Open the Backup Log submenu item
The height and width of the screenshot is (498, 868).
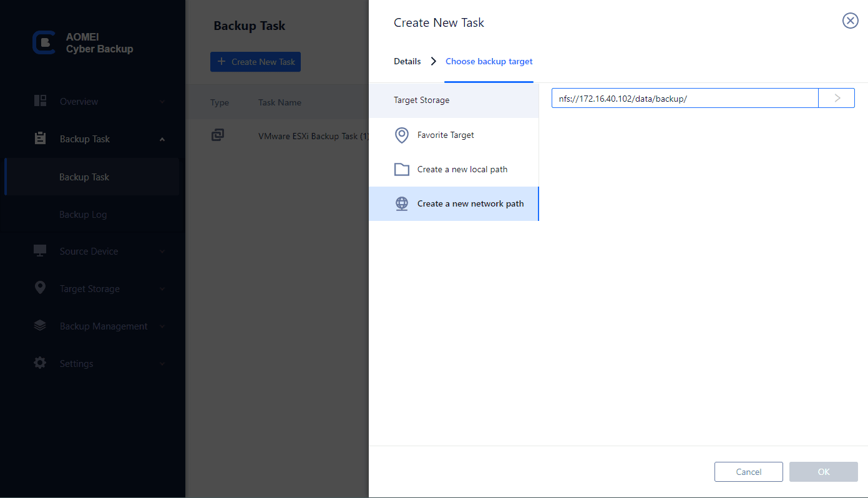pos(83,215)
